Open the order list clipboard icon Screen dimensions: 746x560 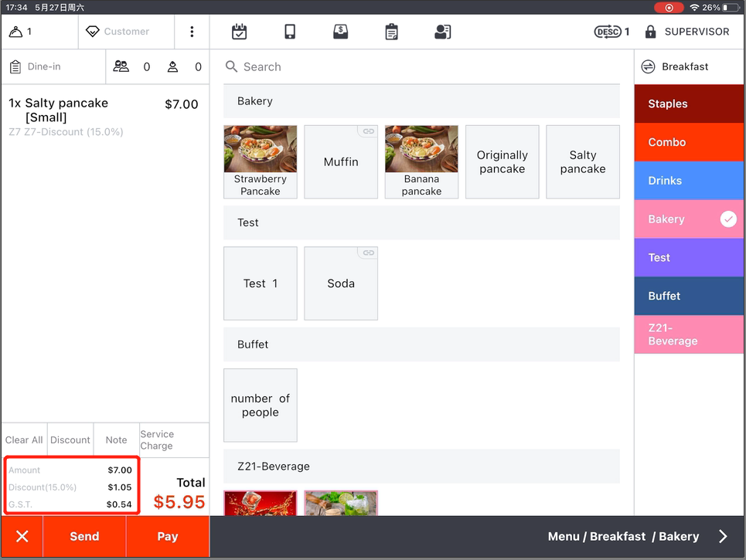[x=392, y=32]
